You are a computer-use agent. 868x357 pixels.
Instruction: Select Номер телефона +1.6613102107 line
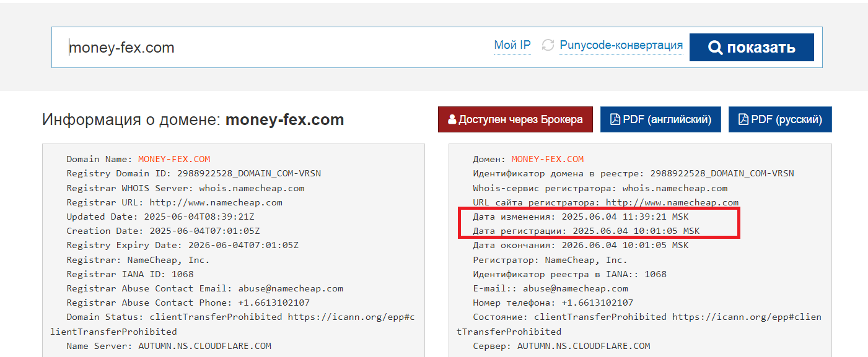pos(553,303)
